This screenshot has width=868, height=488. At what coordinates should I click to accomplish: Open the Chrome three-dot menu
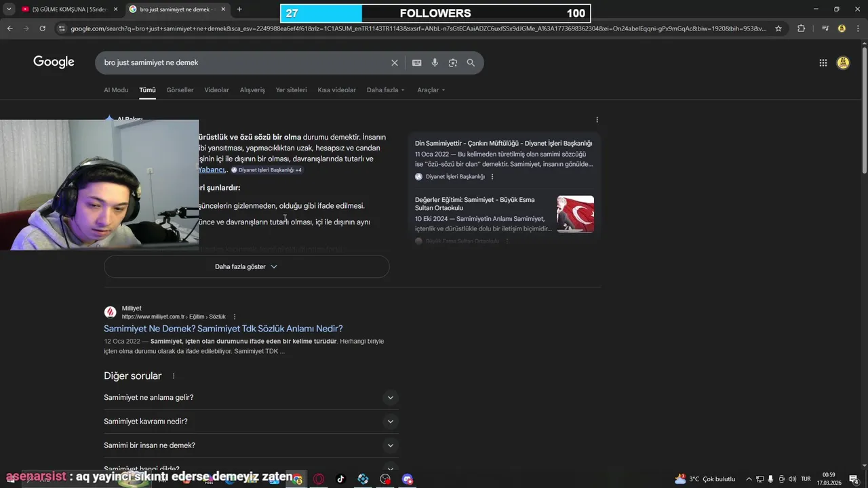click(857, 28)
